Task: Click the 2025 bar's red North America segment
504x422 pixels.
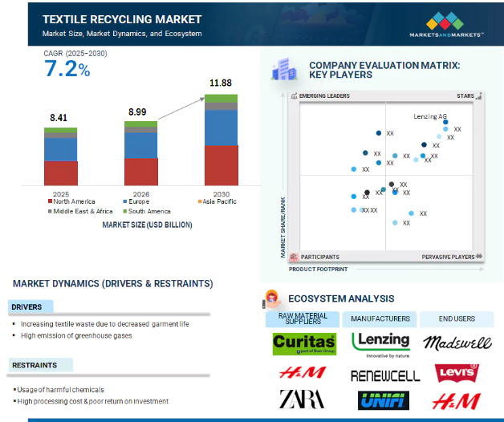Action: point(61,173)
